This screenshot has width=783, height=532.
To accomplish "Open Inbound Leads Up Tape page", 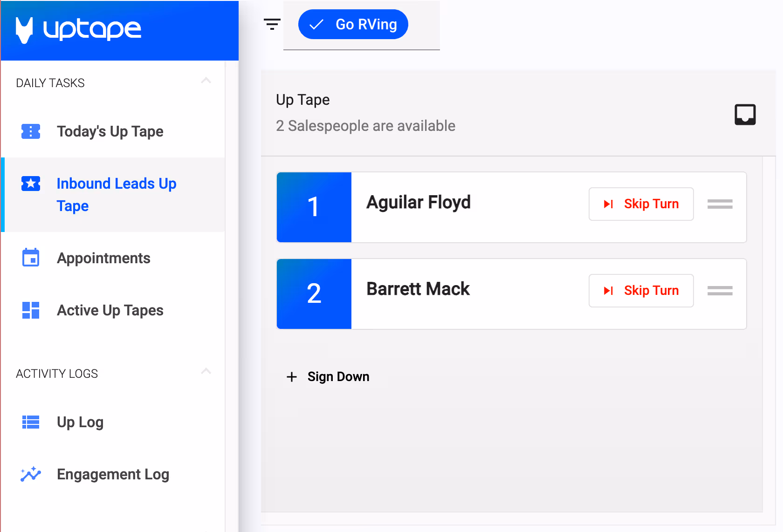I will click(117, 195).
